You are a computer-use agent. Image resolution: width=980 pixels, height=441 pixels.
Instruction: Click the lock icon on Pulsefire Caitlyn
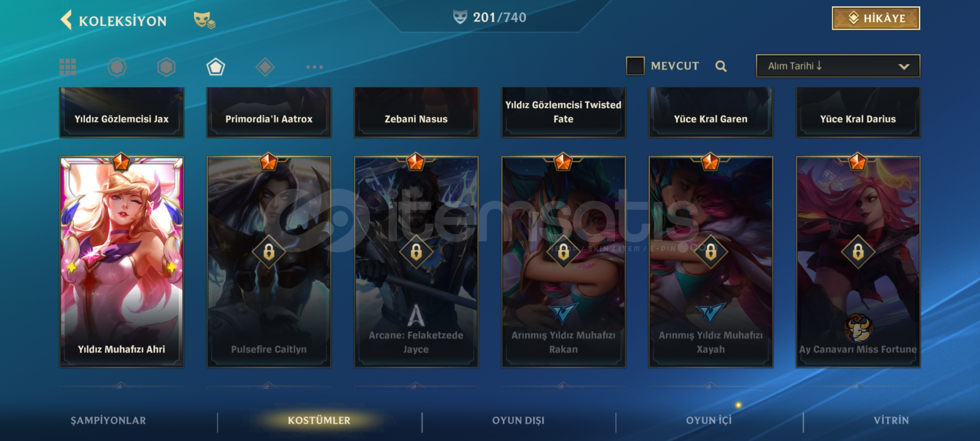pos(269,252)
